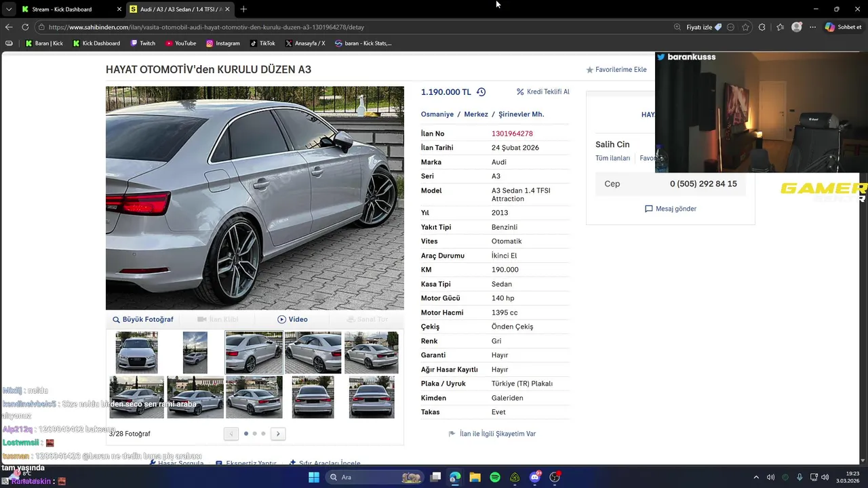Open Windows Start menu
868x488 pixels.
pos(314,477)
